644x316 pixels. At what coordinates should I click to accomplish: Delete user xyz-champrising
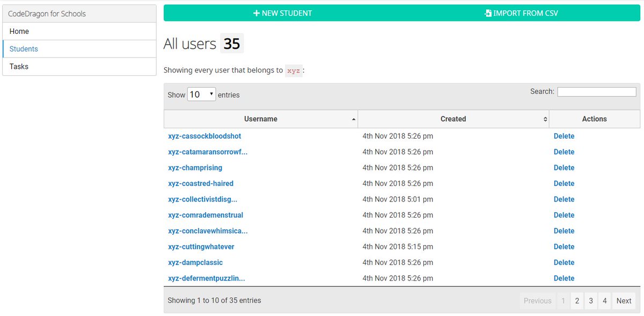point(564,168)
